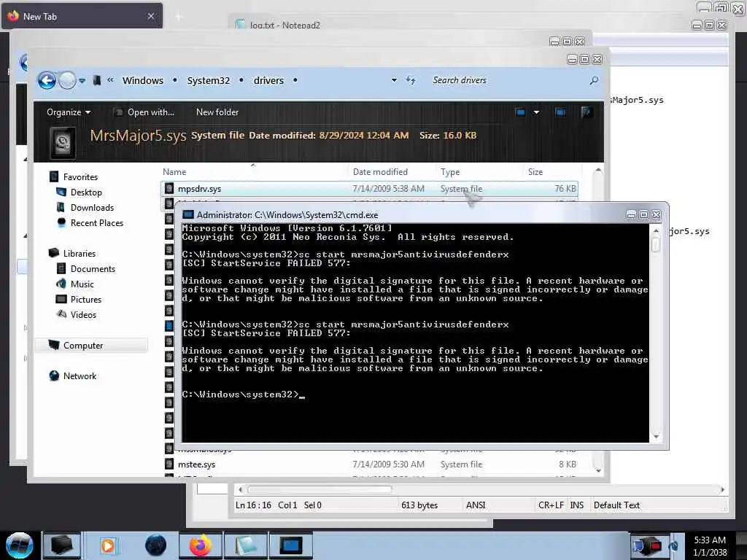This screenshot has height=560, width=747.
Task: Switch to cmd window on taskbar
Action: [x=290, y=545]
